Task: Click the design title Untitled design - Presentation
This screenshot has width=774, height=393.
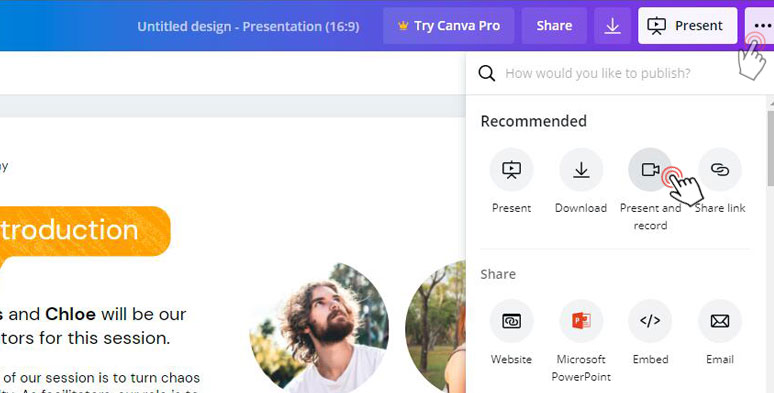Action: 248,26
